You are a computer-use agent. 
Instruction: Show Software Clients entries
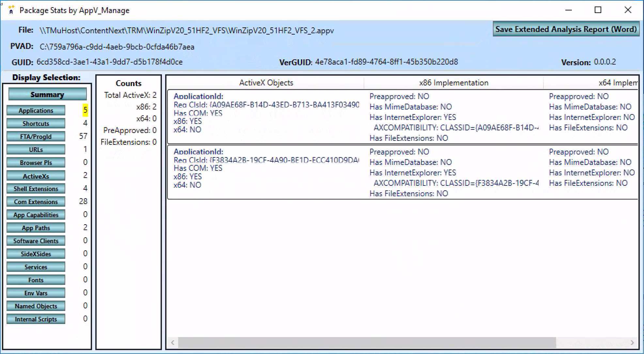36,241
